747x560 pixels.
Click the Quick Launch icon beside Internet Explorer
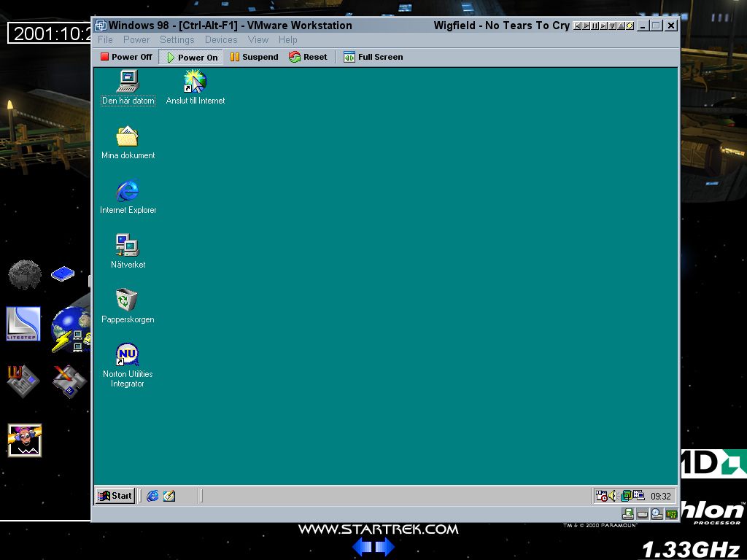coord(169,496)
